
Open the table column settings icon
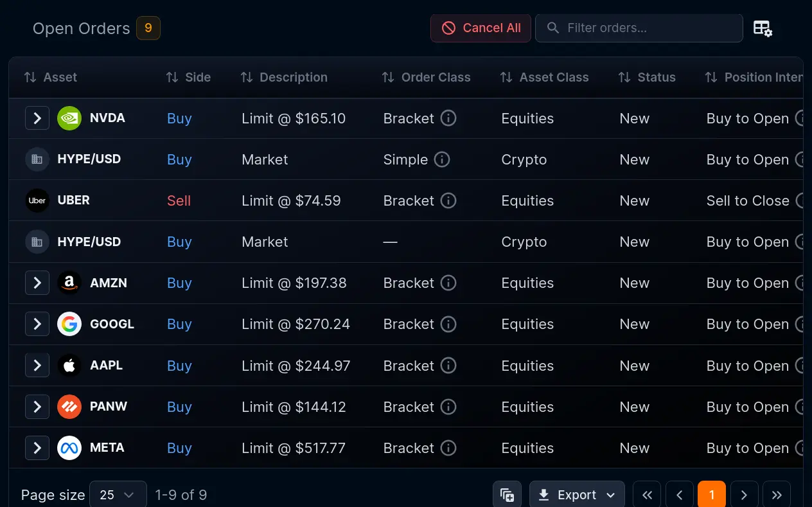click(763, 28)
